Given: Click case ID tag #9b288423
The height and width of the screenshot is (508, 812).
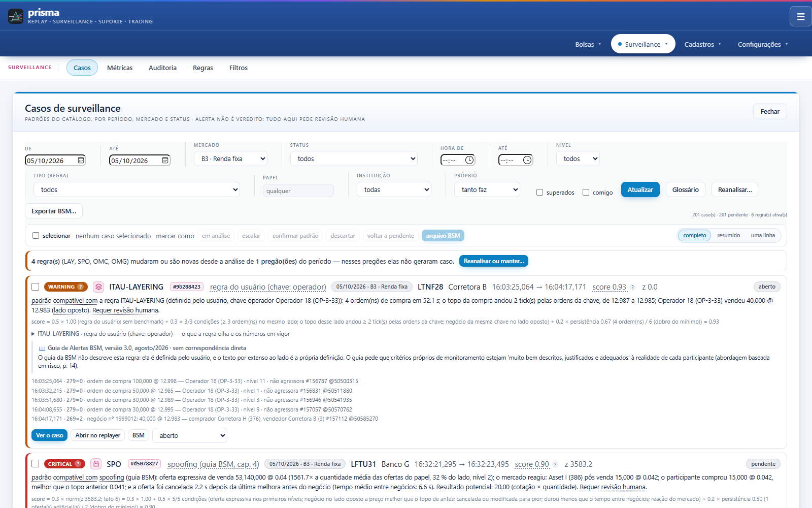Looking at the screenshot, I should click(187, 287).
